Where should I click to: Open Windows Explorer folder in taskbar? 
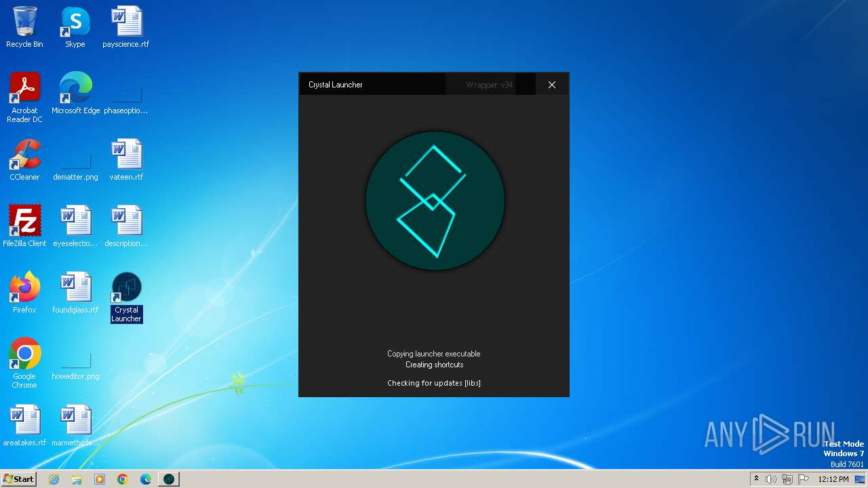point(77,479)
